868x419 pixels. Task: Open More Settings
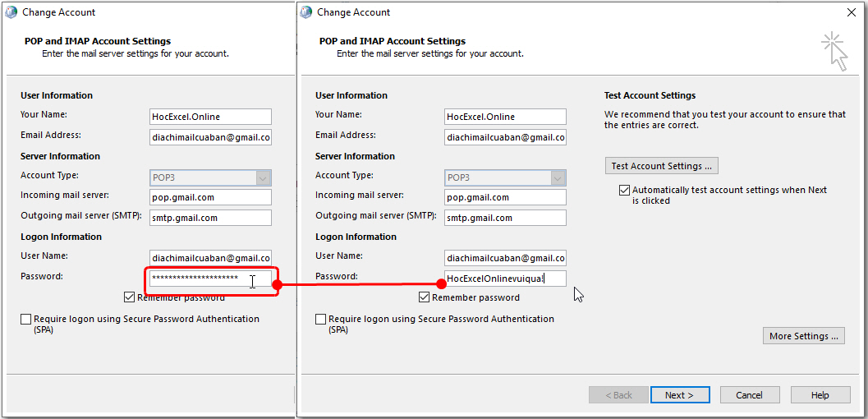click(803, 336)
